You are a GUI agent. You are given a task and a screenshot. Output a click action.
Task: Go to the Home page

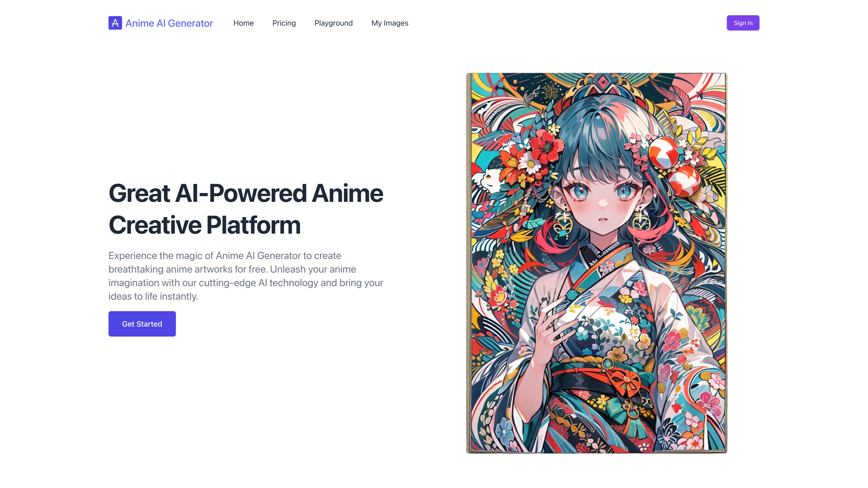click(x=243, y=23)
